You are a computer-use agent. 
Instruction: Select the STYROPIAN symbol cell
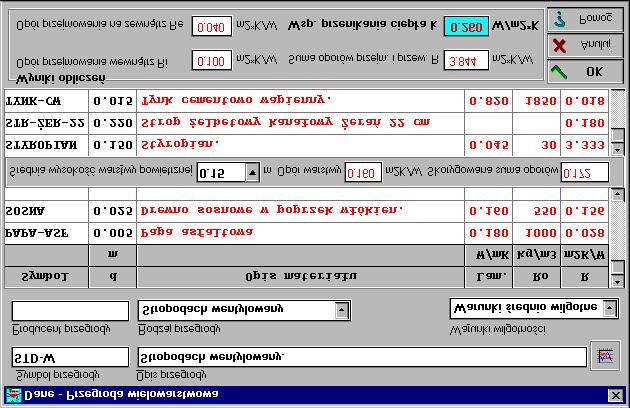pos(46,145)
